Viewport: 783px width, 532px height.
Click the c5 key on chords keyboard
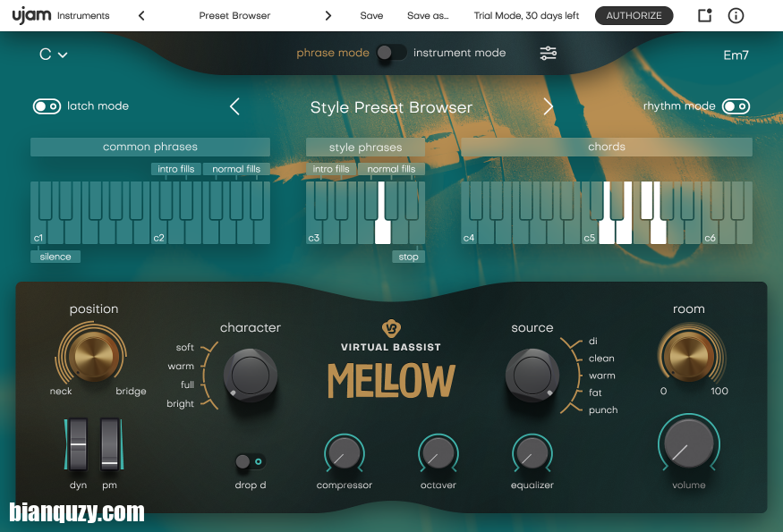coord(590,232)
